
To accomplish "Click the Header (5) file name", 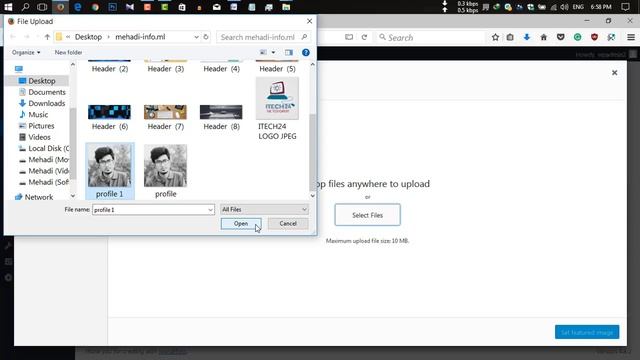I will pyautogui.click(x=278, y=69).
